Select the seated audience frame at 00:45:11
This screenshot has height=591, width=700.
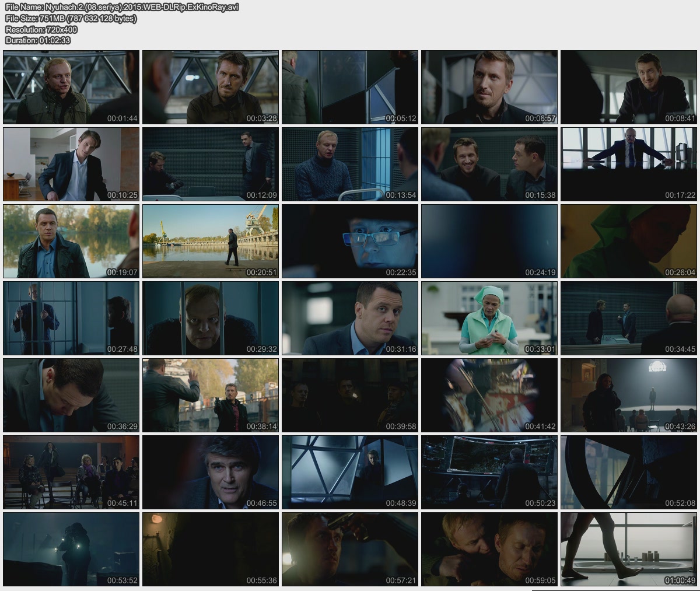click(x=71, y=472)
